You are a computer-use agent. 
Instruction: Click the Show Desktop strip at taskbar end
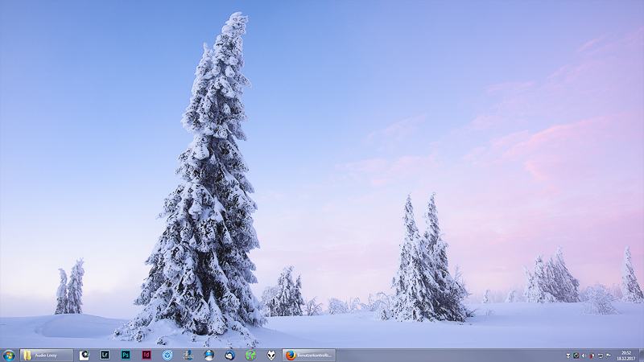641,356
